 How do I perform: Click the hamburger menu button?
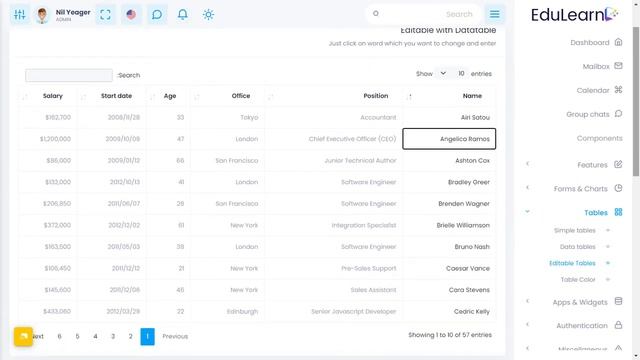pos(494,14)
